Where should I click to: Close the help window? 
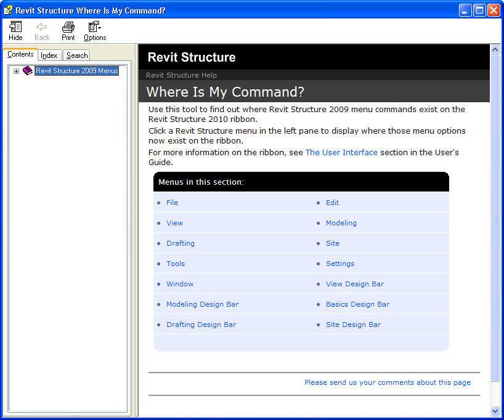494,10
